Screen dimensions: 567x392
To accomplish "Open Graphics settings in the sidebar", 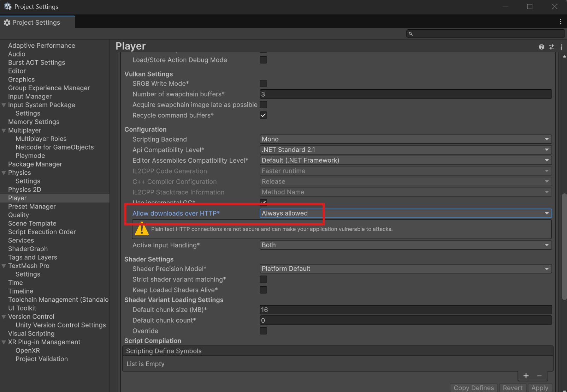I will point(22,80).
